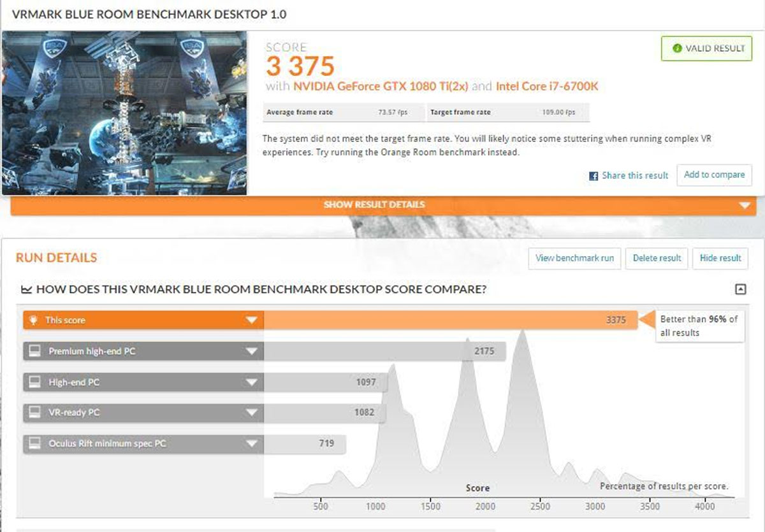The width and height of the screenshot is (765, 532).
Task: Click View benchmark run button
Action: tap(574, 258)
